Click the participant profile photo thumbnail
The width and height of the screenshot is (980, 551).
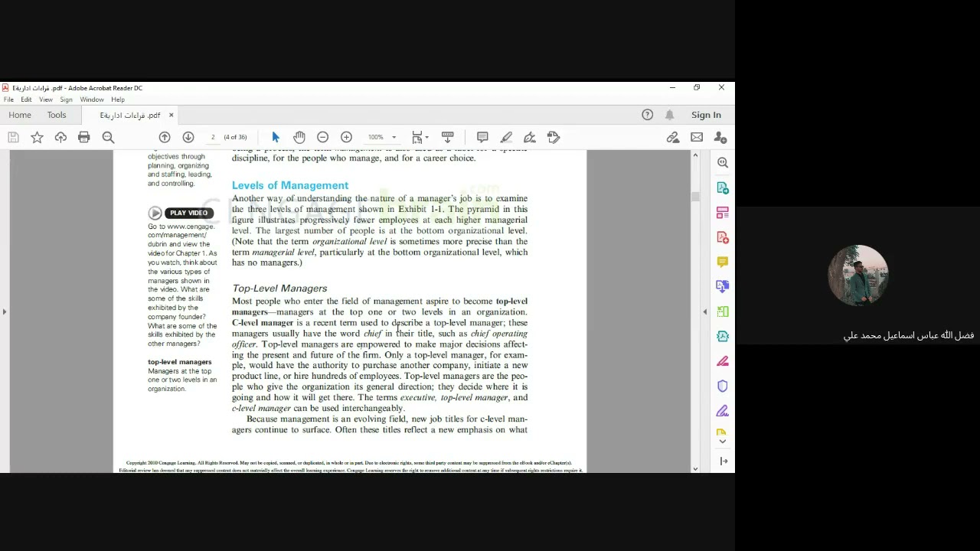858,275
